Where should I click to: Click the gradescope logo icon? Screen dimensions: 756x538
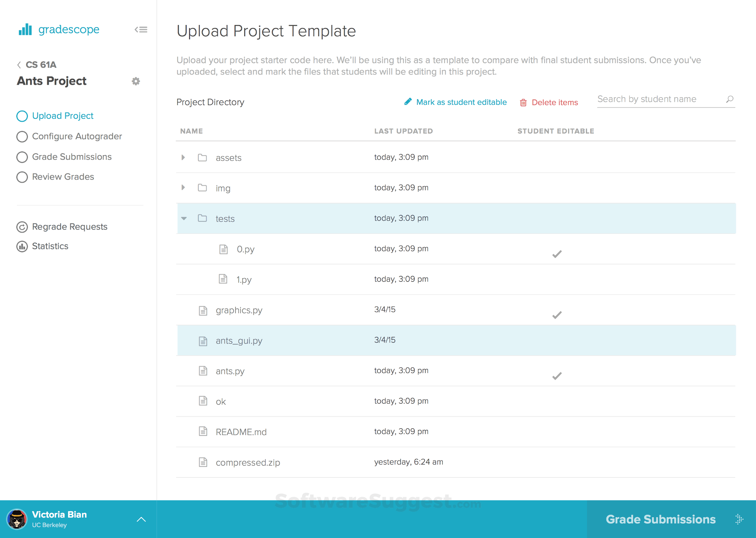click(24, 30)
